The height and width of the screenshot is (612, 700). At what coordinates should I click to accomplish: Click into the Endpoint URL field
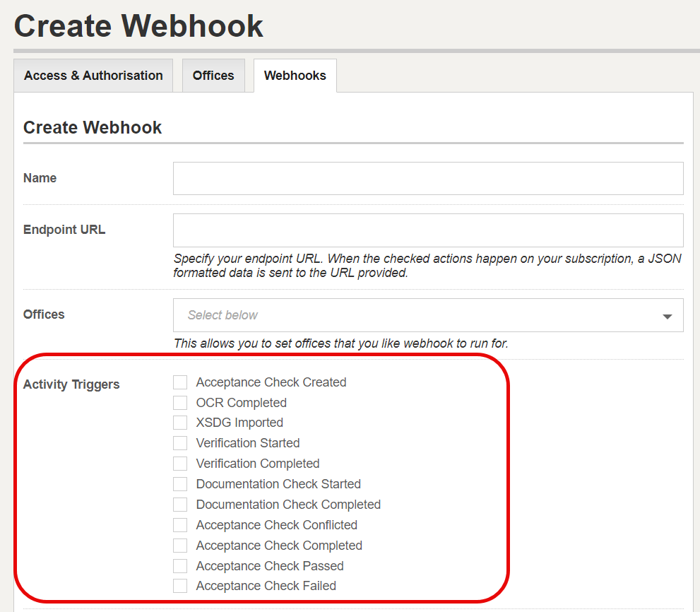click(428, 230)
